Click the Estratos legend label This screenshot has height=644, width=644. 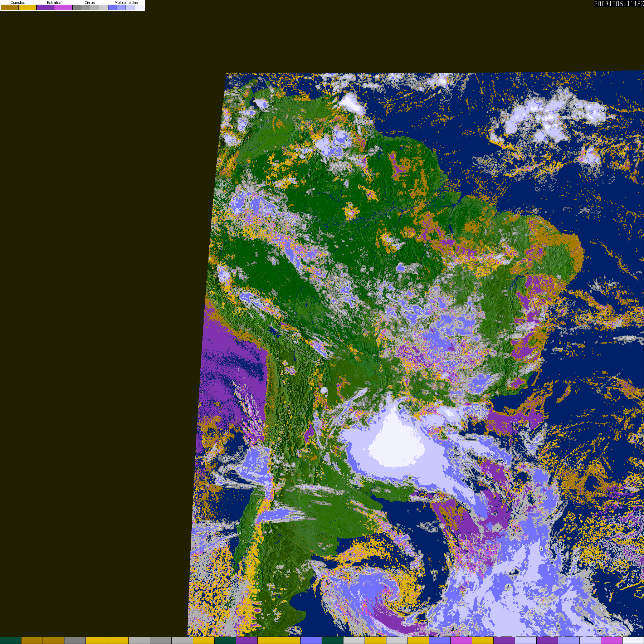(x=54, y=3)
